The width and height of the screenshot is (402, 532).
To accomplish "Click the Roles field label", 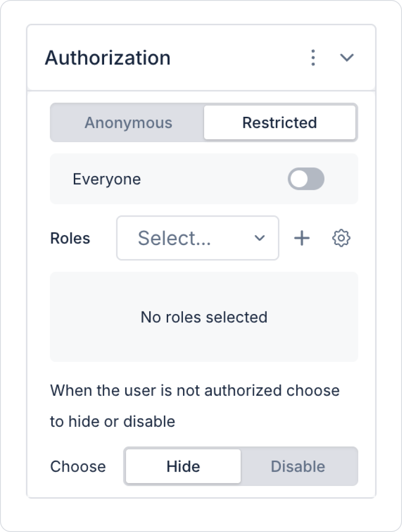I will (70, 238).
